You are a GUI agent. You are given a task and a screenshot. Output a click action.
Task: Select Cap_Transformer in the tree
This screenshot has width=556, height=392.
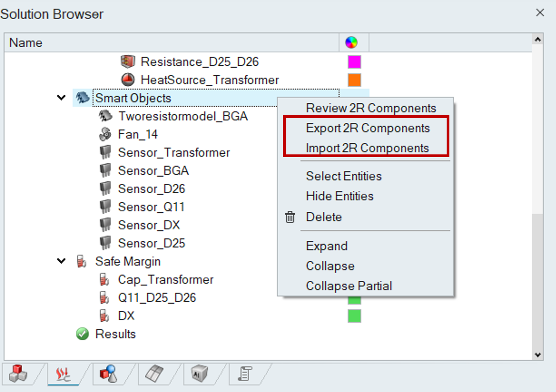[x=166, y=280]
